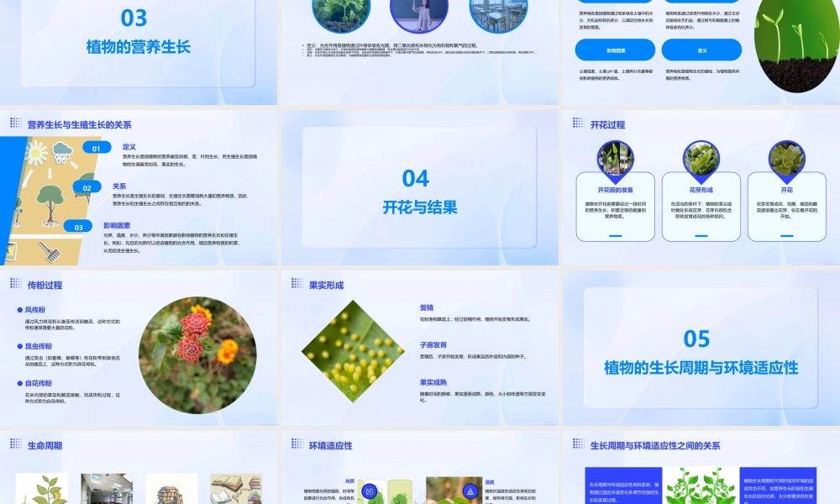Select the '果实成熟' heading
The image size is (840, 504).
coord(433,382)
